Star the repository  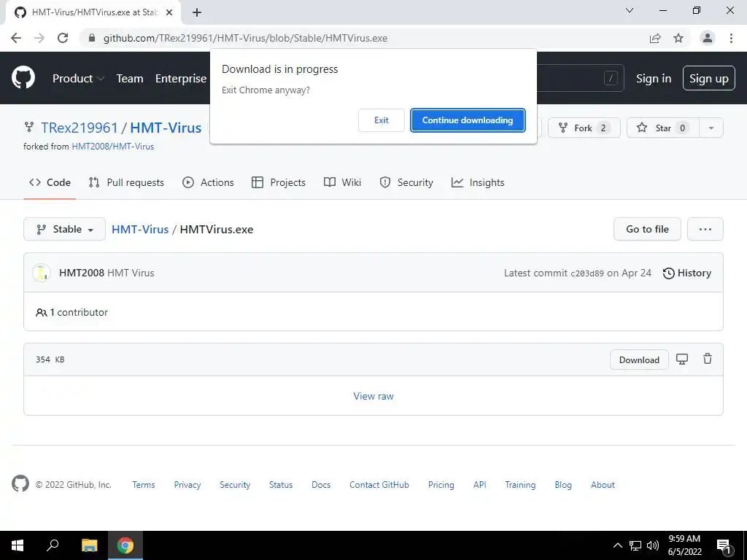click(663, 128)
